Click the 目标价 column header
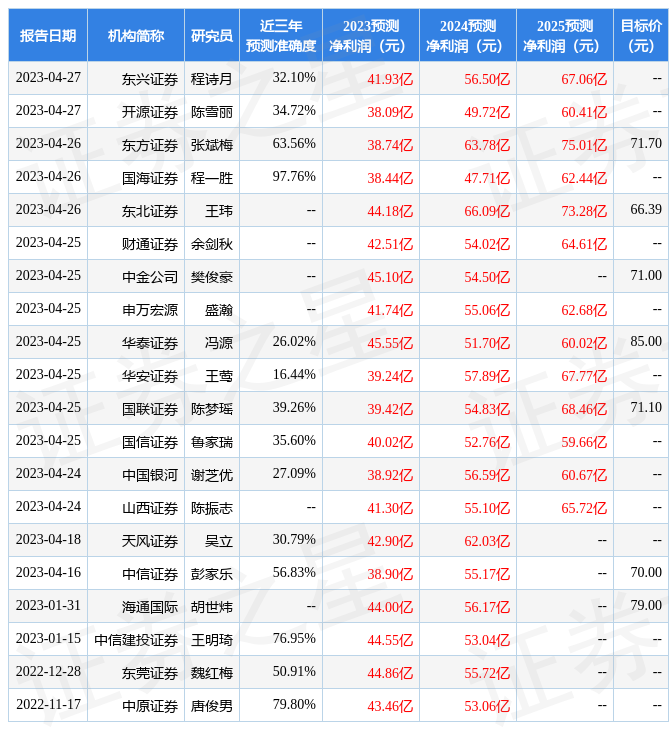 click(641, 35)
